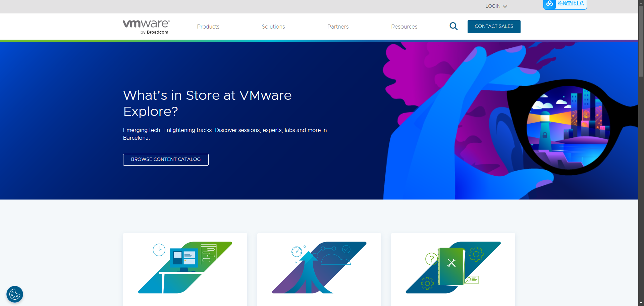644x306 pixels.
Task: Open the Resources menu
Action: click(x=404, y=27)
